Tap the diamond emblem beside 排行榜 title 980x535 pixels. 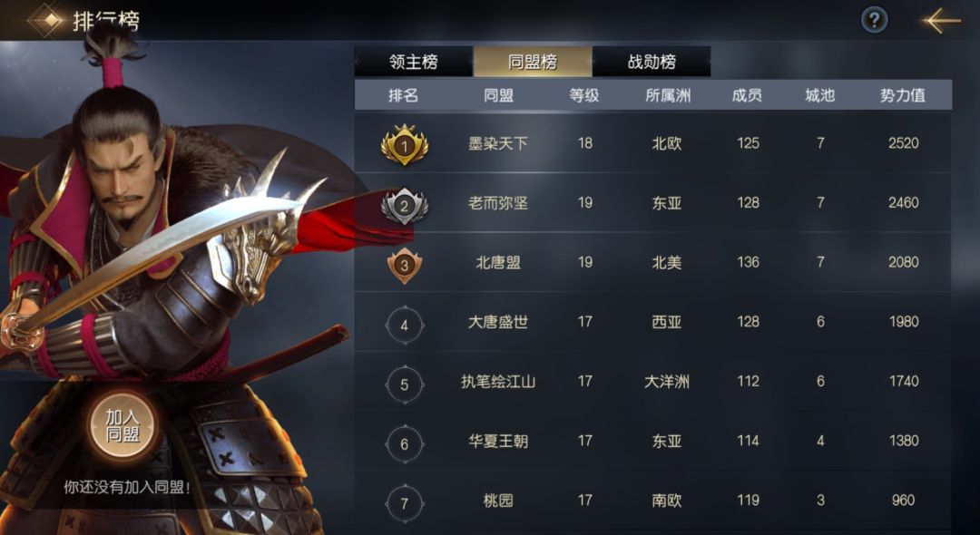pyautogui.click(x=47, y=21)
